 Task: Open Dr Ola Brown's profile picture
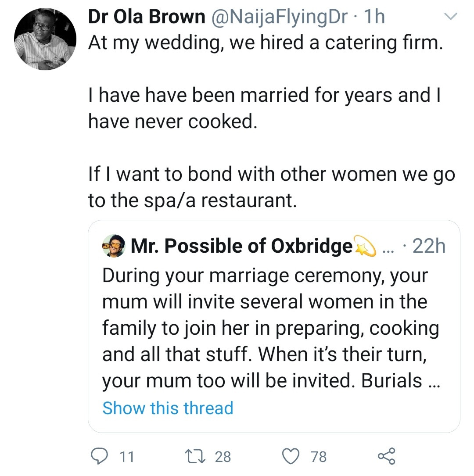point(45,39)
